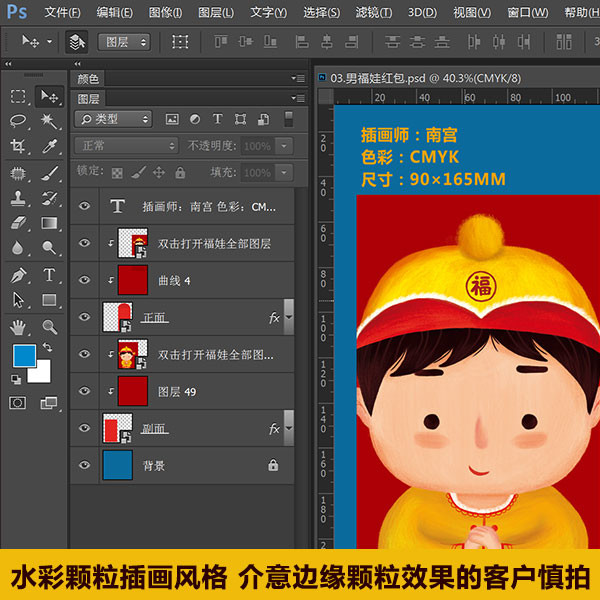Select the Path Selection tool
Screen dimensions: 600x600
click(x=18, y=300)
